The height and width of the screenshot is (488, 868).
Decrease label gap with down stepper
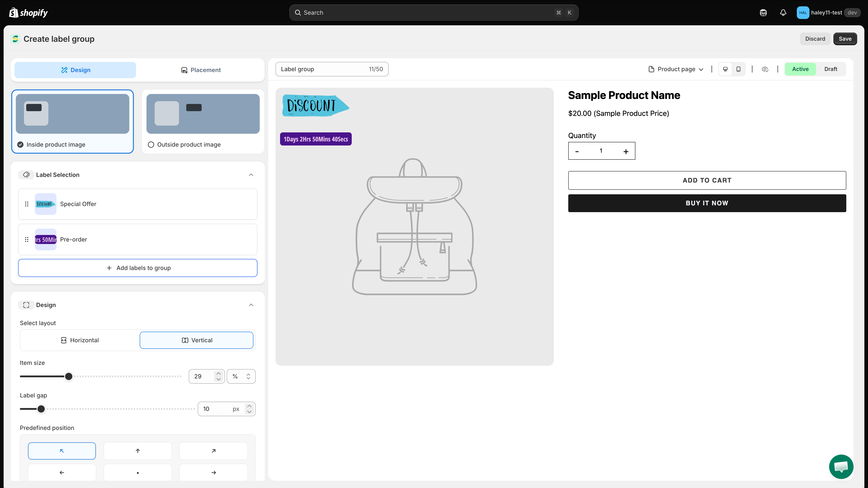click(x=249, y=412)
